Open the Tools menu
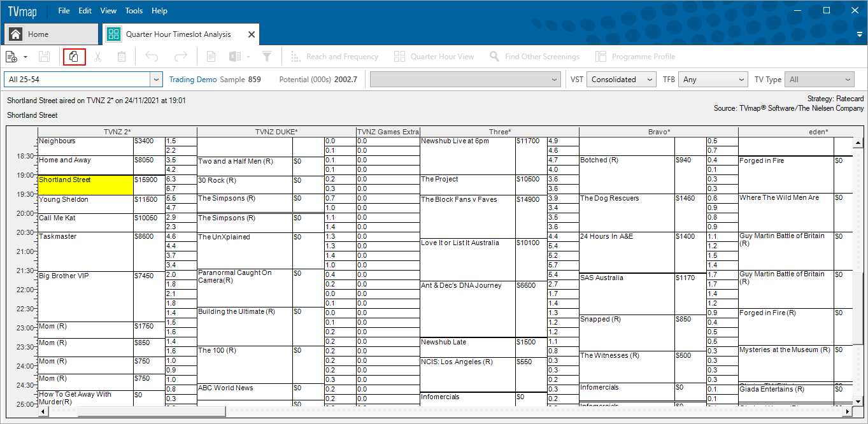This screenshot has width=868, height=424. pos(134,11)
